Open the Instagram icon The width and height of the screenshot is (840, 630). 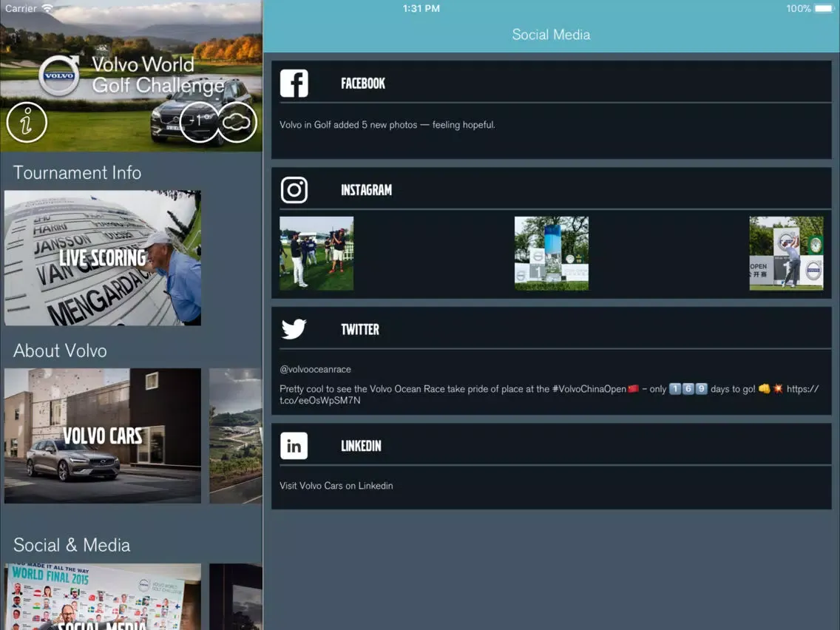click(x=294, y=189)
